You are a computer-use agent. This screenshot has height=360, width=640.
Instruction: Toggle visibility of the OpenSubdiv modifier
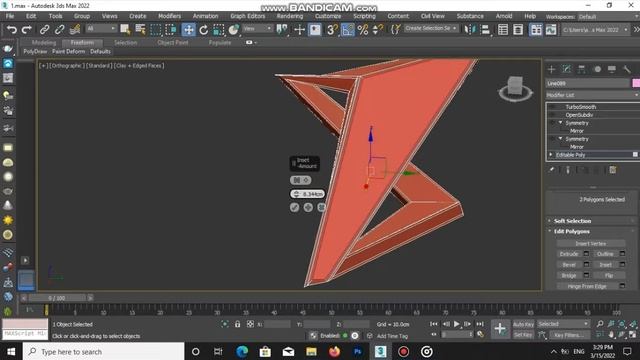coord(552,115)
